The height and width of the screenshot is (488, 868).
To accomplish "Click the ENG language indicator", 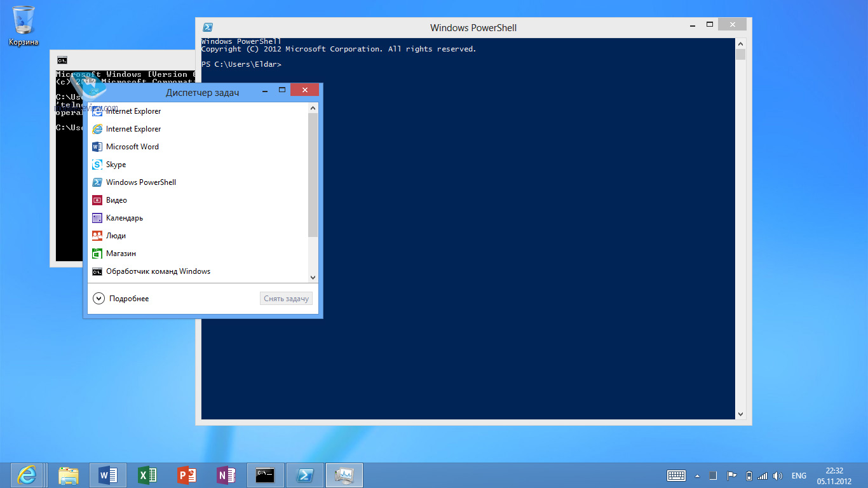I will point(799,475).
